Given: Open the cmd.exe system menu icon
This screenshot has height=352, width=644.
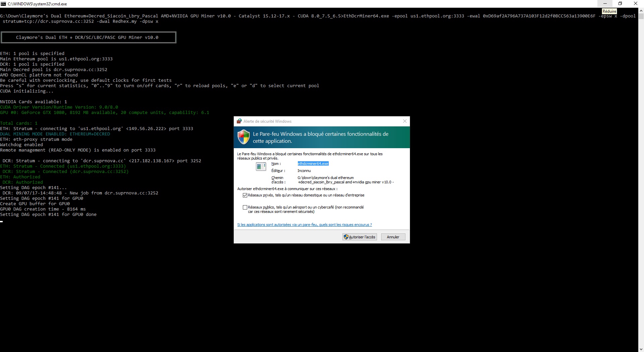Looking at the screenshot, I should coord(3,4).
